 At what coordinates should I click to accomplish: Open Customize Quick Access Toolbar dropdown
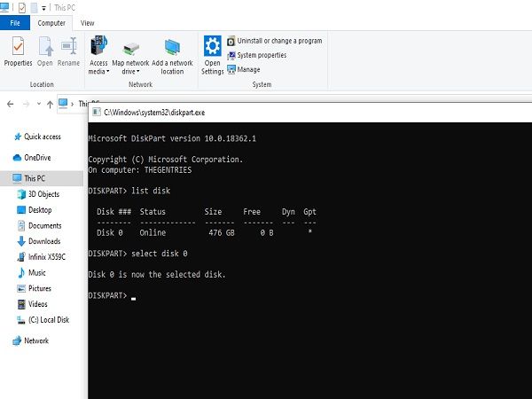coord(43,8)
